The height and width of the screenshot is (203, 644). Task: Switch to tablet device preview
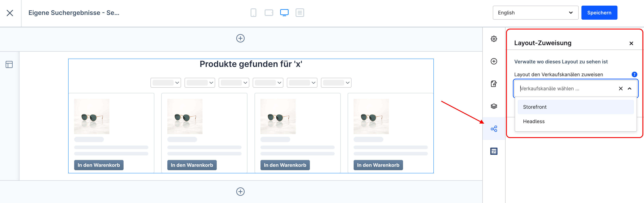269,12
